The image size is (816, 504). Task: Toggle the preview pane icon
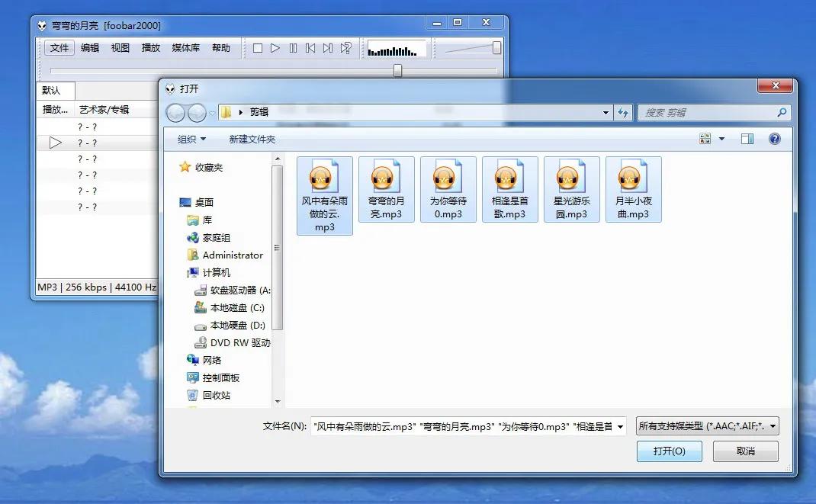click(747, 139)
